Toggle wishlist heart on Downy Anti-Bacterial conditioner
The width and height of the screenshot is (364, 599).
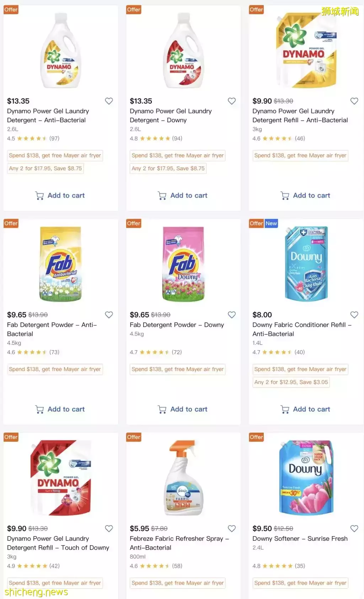click(x=354, y=315)
